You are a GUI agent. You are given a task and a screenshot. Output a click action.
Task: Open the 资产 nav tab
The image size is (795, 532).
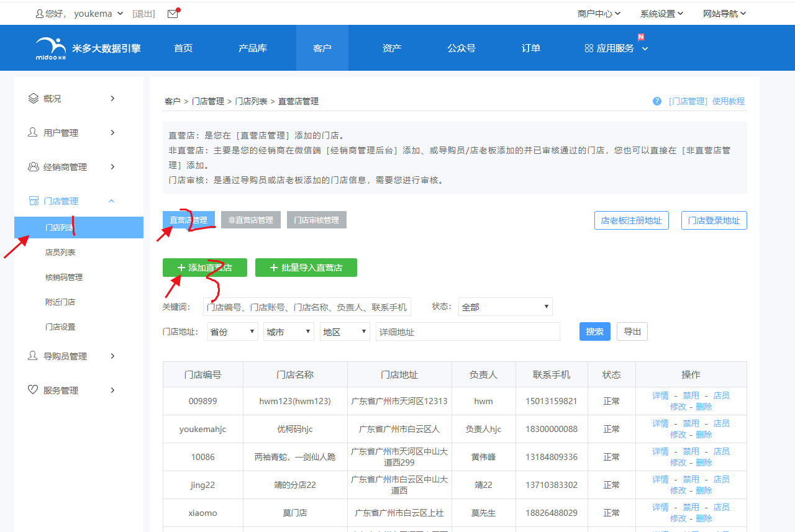392,48
